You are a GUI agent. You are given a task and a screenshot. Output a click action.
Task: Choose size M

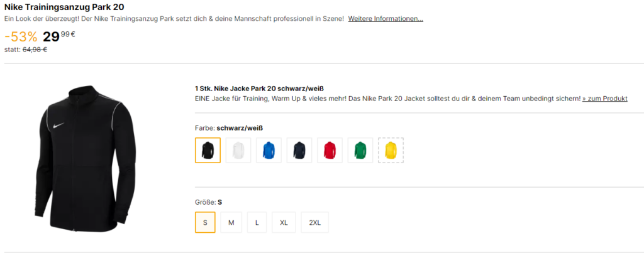(x=231, y=222)
